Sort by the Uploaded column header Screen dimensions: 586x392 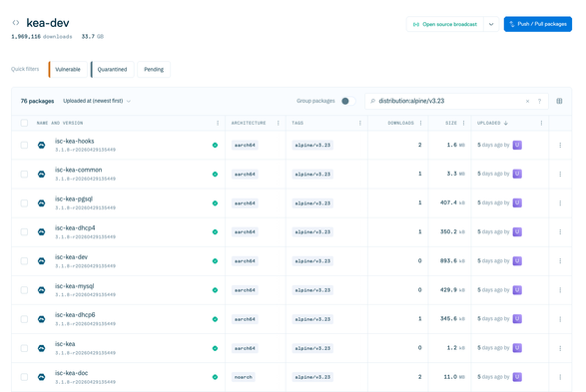[492, 123]
